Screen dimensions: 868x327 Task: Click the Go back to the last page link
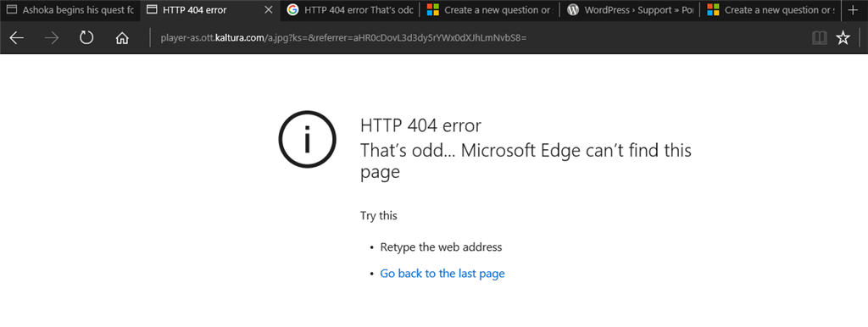pyautogui.click(x=442, y=274)
